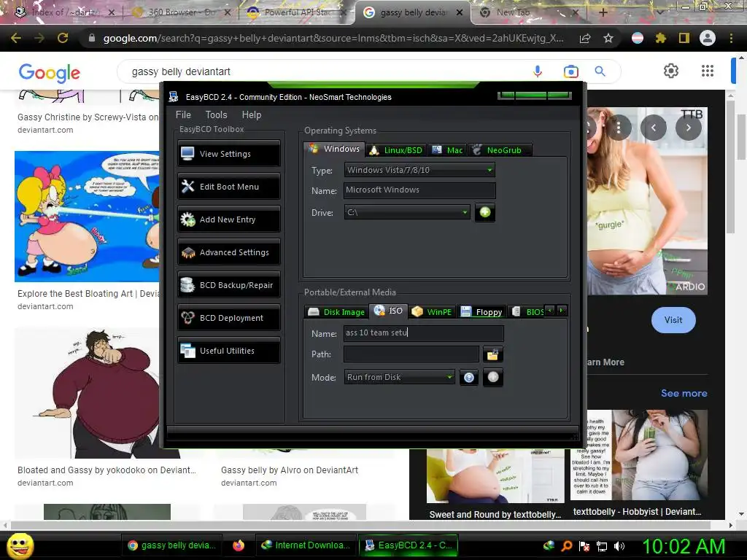This screenshot has width=747, height=560.
Task: Click the volume speaker tray icon
Action: point(619,546)
